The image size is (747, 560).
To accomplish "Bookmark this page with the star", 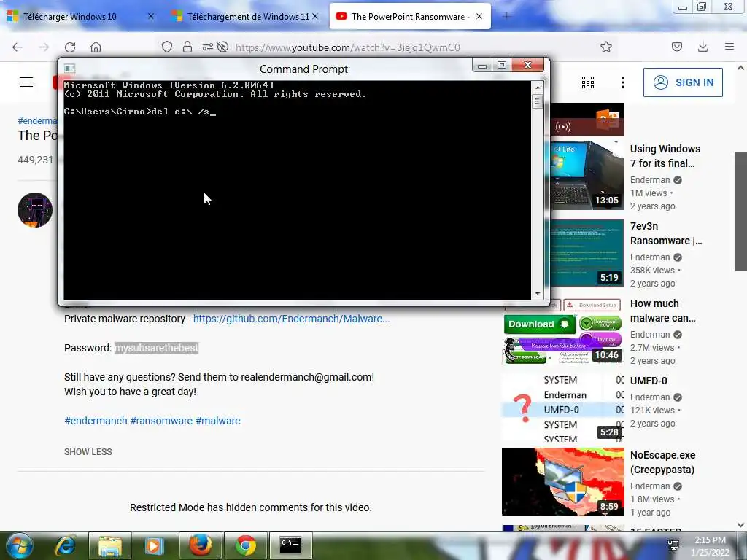I will pyautogui.click(x=606, y=47).
